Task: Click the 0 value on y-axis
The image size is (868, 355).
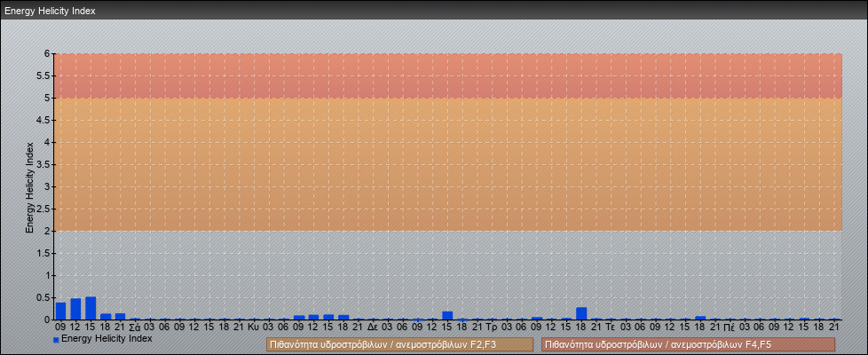Action: 48,319
